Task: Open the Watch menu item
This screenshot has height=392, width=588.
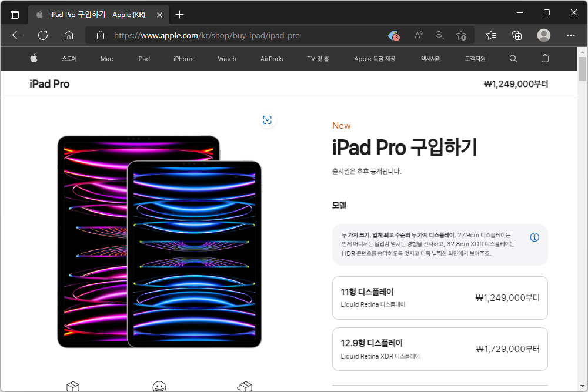Action: click(227, 59)
